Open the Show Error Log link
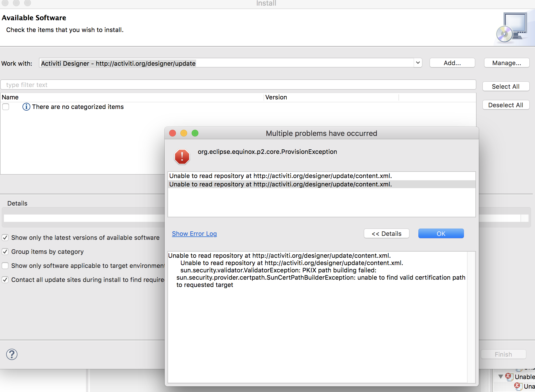Viewport: 535px width, 392px height. pyautogui.click(x=194, y=234)
